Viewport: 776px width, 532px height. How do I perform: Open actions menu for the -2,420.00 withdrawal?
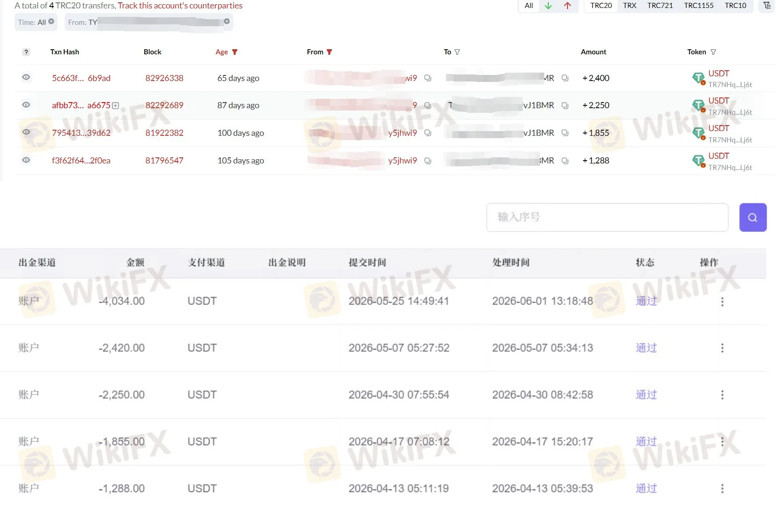(722, 348)
